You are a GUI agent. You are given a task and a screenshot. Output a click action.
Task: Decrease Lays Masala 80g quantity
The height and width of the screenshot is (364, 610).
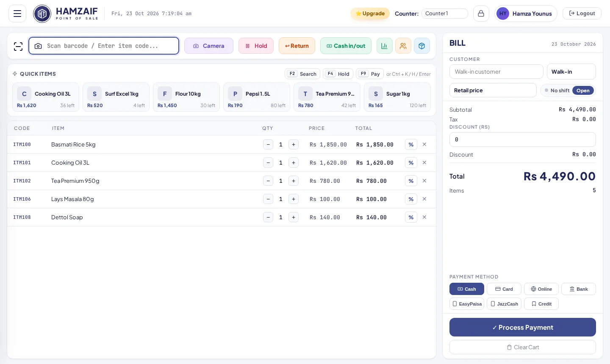(268, 199)
